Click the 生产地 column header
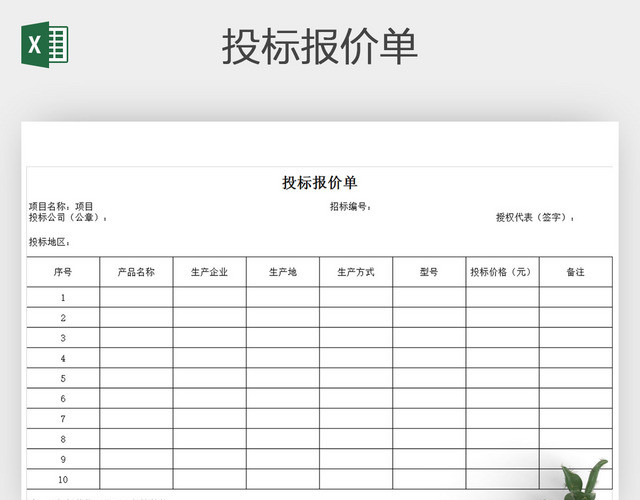This screenshot has height=500, width=640. tap(283, 272)
